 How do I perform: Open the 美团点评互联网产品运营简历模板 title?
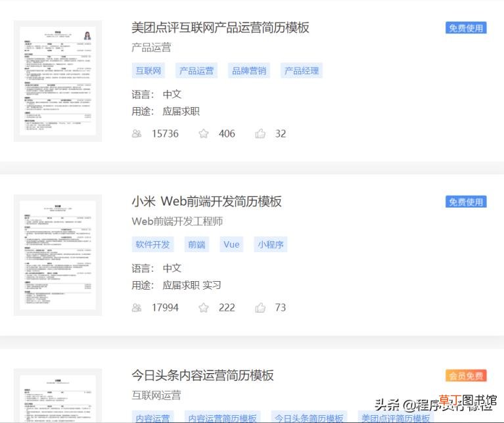(220, 28)
